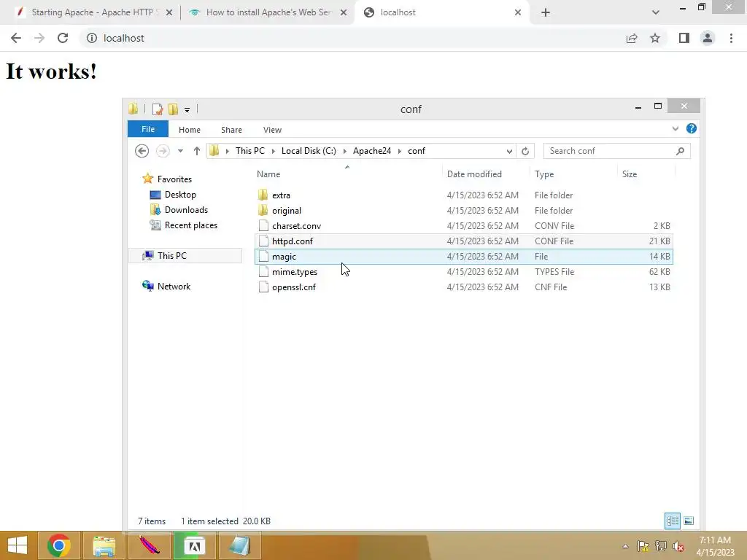Bookmark this tab with the star

(x=655, y=38)
